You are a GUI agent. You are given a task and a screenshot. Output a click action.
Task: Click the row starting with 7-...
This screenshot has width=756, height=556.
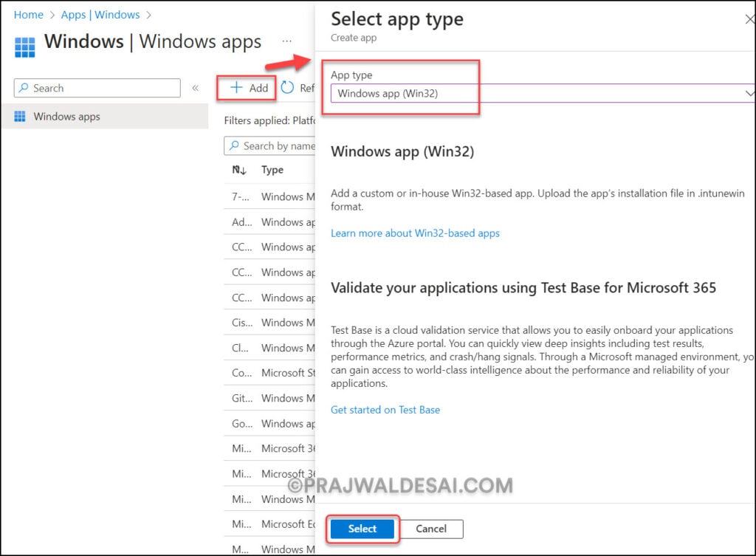[x=269, y=196]
